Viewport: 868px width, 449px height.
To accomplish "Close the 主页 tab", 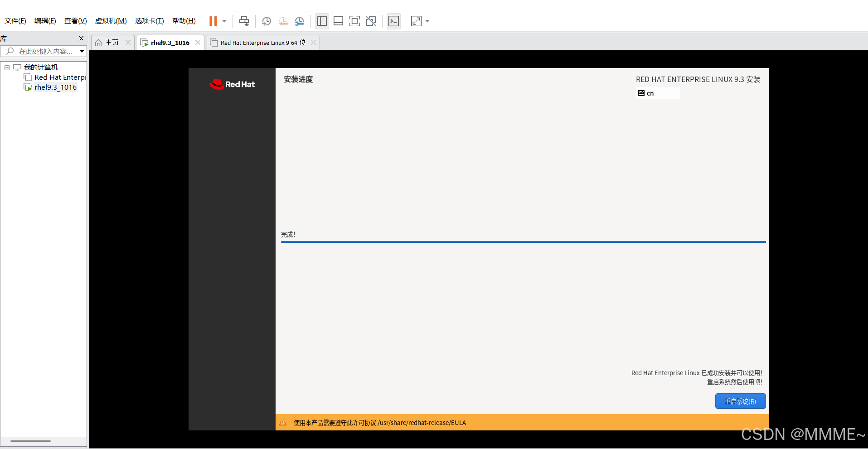I will [x=128, y=43].
